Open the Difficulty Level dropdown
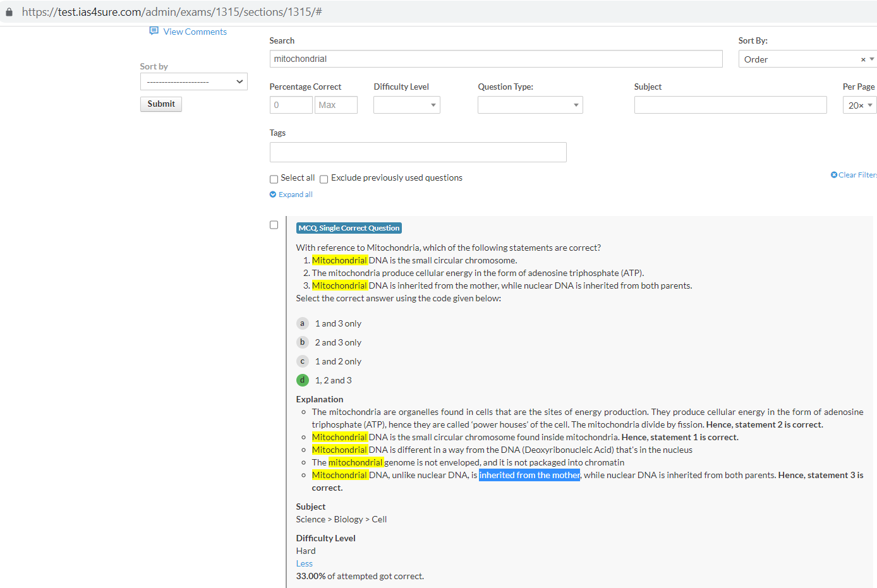The image size is (877, 588). (406, 105)
